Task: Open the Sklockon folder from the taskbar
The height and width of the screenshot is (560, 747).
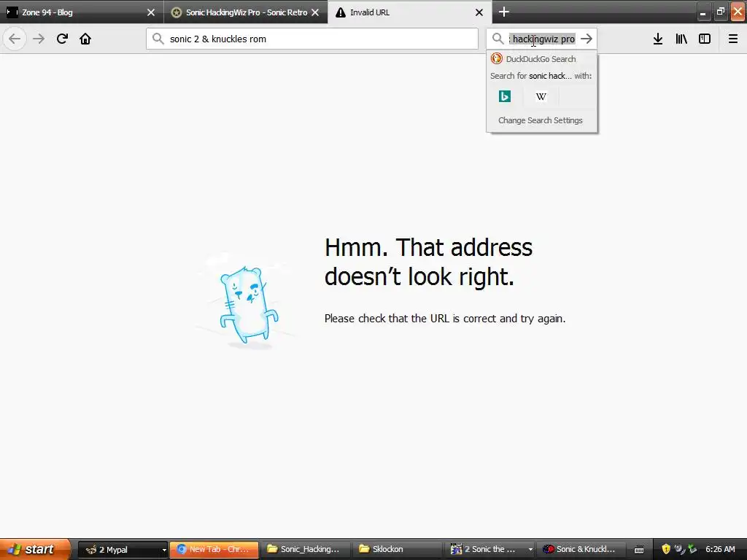Action: pyautogui.click(x=398, y=550)
